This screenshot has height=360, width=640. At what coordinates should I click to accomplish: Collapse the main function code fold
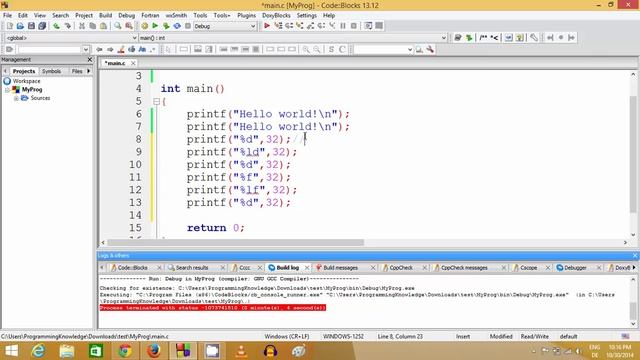(x=156, y=101)
